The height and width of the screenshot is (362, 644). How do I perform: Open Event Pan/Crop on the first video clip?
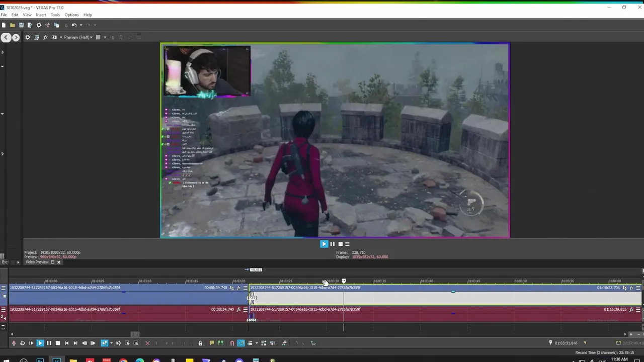(x=232, y=288)
